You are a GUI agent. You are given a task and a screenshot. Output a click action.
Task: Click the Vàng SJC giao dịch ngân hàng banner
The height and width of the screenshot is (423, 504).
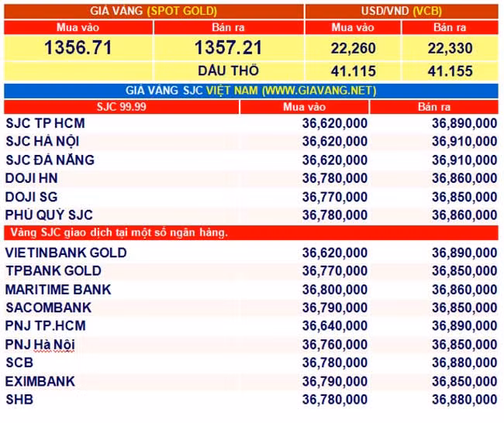[251, 232]
